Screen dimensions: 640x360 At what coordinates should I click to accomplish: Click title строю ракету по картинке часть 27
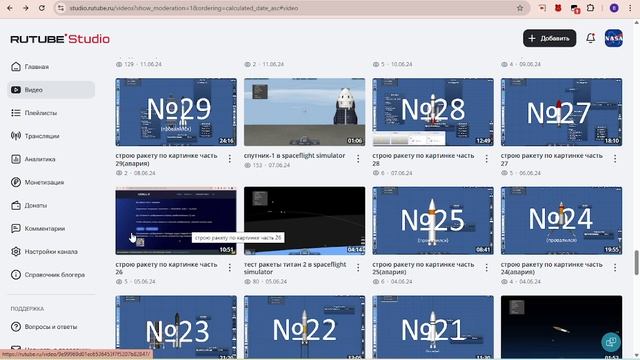[x=551, y=159]
